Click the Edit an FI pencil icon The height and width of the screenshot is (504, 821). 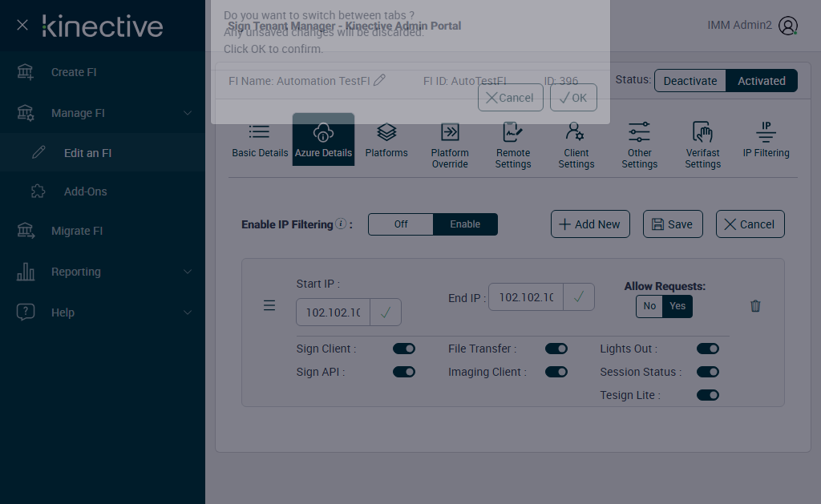tap(38, 152)
